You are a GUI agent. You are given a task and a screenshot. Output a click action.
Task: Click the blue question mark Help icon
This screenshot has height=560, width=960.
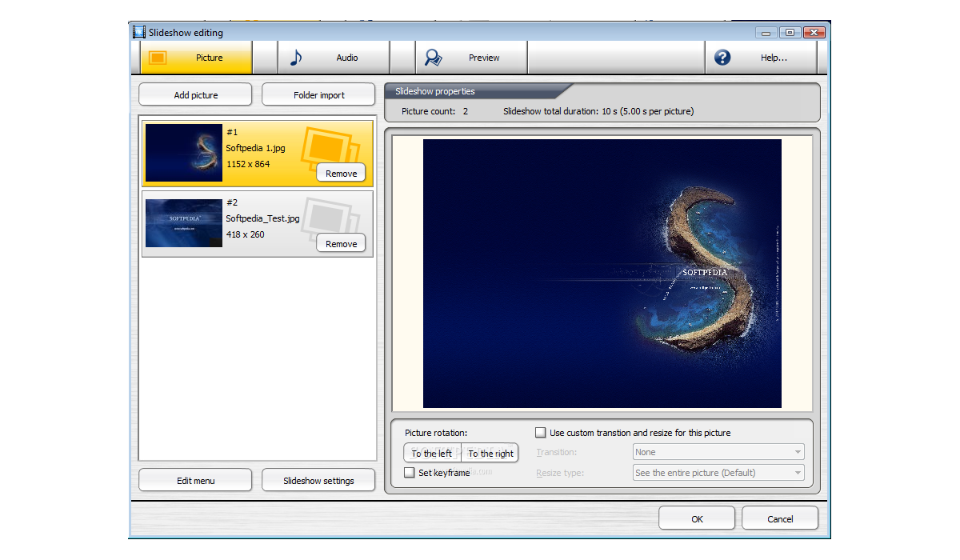(722, 58)
